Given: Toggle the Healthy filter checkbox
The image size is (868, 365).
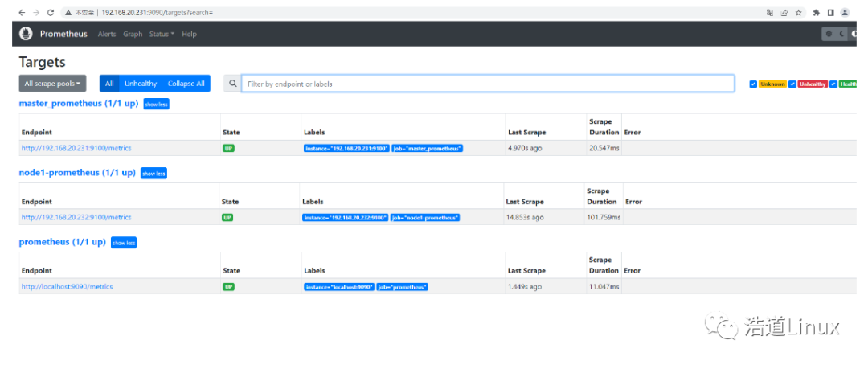Looking at the screenshot, I should pos(833,84).
